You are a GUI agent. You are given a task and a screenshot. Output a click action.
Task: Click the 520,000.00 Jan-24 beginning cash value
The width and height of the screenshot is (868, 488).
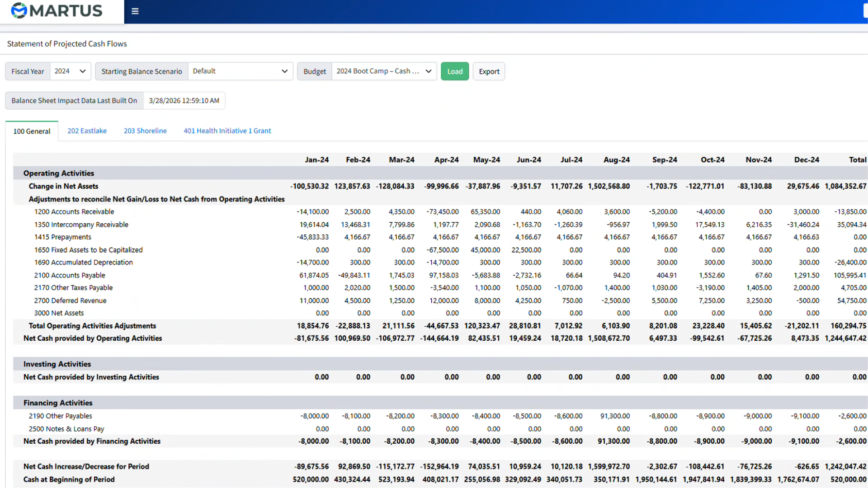(x=311, y=479)
